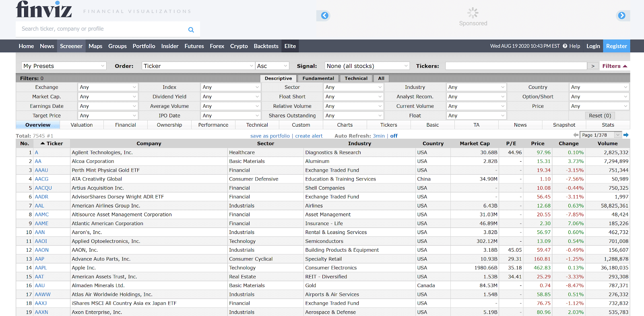Image resolution: width=644 pixels, height=316 pixels.
Task: Open the Insider menu item
Action: (170, 46)
